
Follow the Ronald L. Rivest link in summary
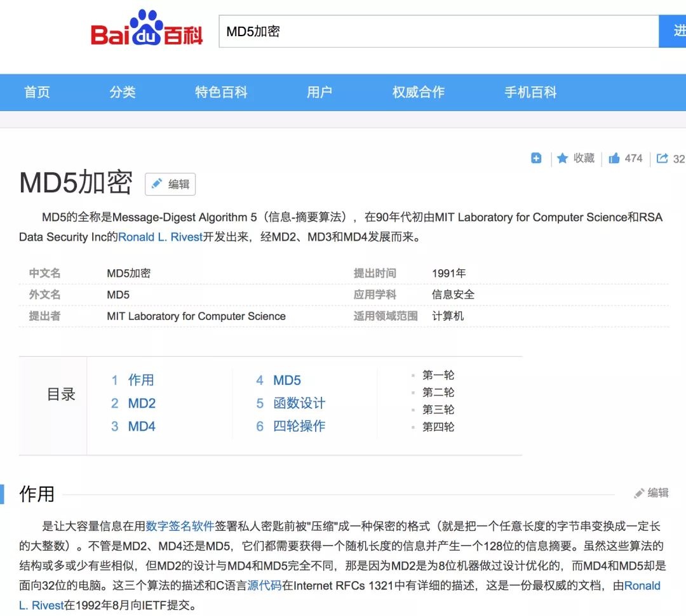(161, 237)
